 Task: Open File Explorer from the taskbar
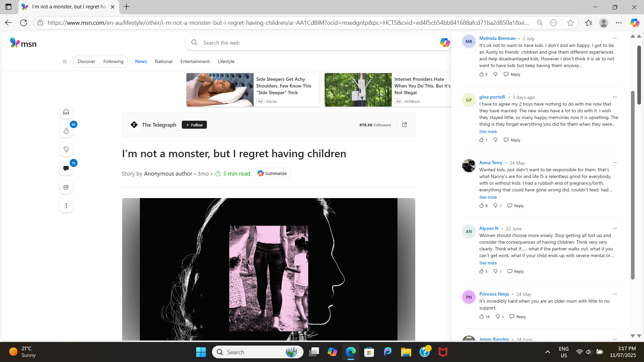[x=406, y=352]
